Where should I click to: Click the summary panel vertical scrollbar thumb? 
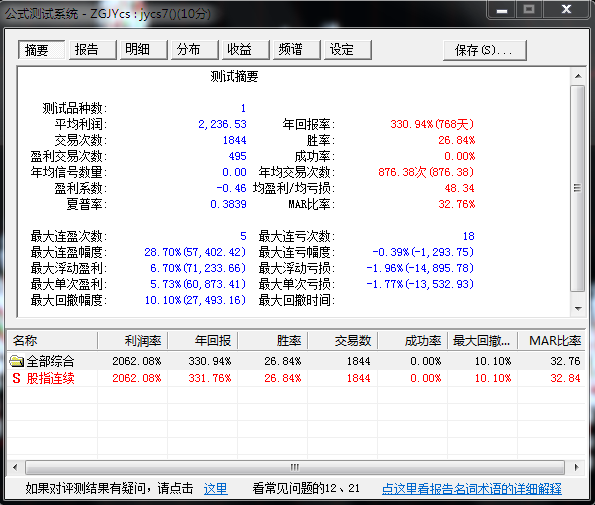tap(578, 188)
